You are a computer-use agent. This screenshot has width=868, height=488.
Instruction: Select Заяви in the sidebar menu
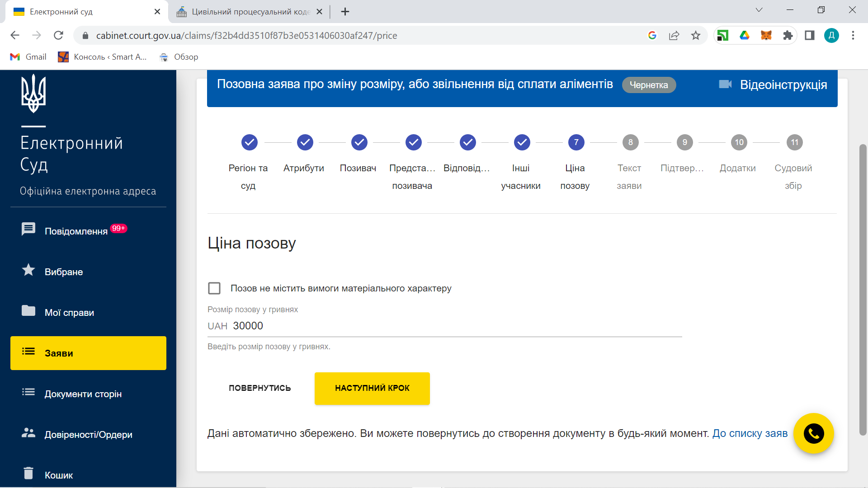[x=88, y=353]
